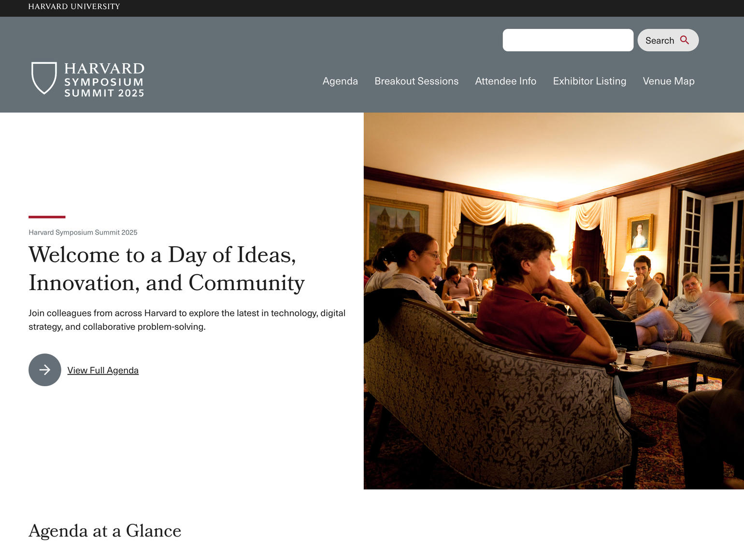This screenshot has width=744, height=560.
Task: Click the Join colleagues description paragraph
Action: pos(187,320)
